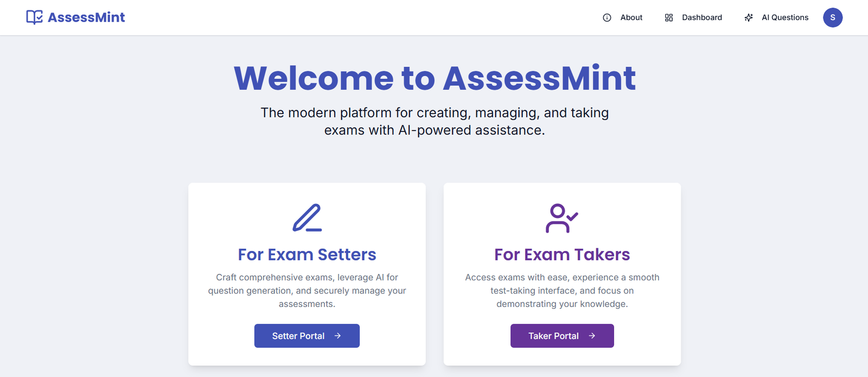Click the grid icon beside Dashboard
The image size is (868, 377).
click(669, 18)
